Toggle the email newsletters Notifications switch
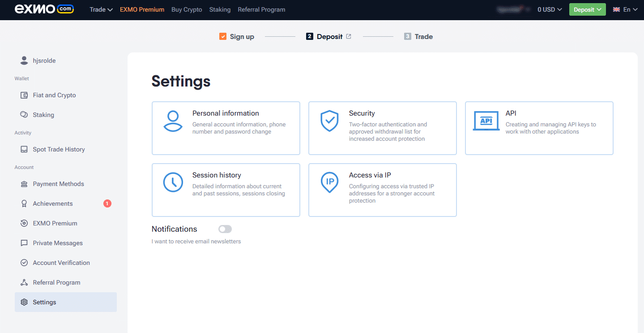644x333 pixels. click(x=225, y=229)
